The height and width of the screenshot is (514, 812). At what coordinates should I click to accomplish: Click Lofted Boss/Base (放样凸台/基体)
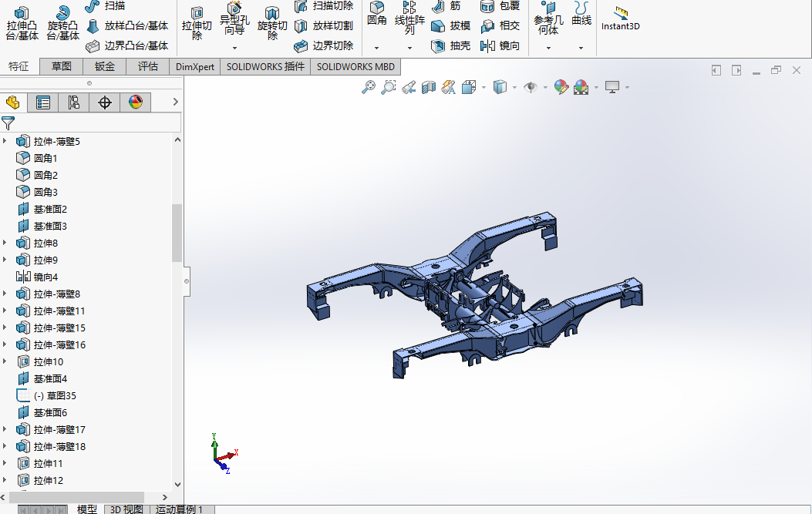pos(127,26)
